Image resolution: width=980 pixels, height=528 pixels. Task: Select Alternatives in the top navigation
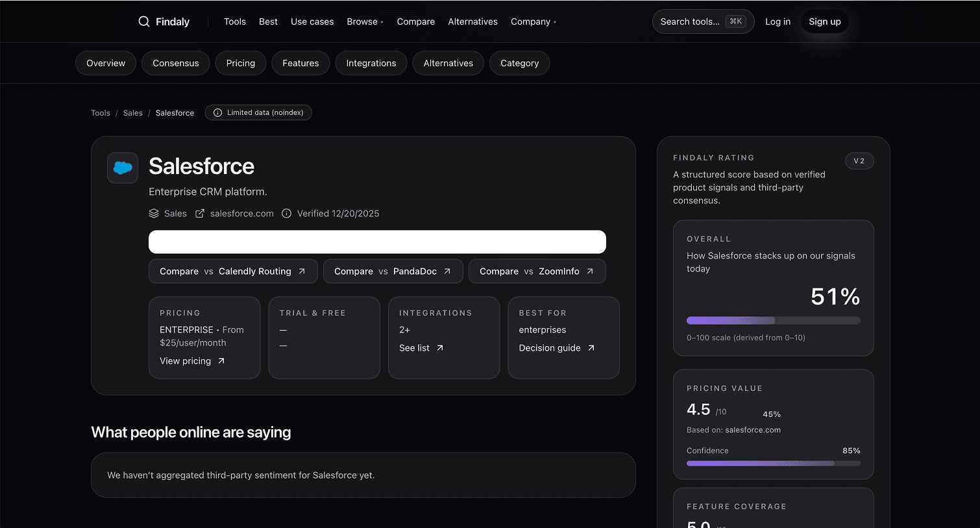tap(472, 21)
